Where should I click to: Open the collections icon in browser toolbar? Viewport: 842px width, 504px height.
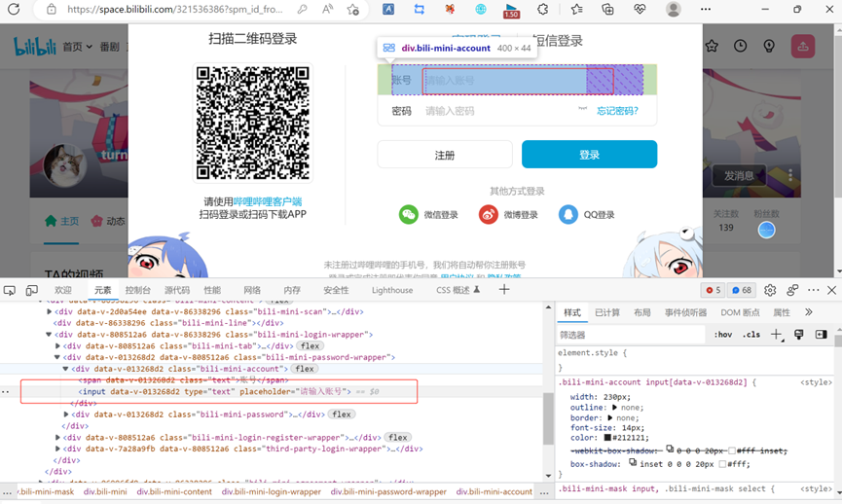pos(607,9)
